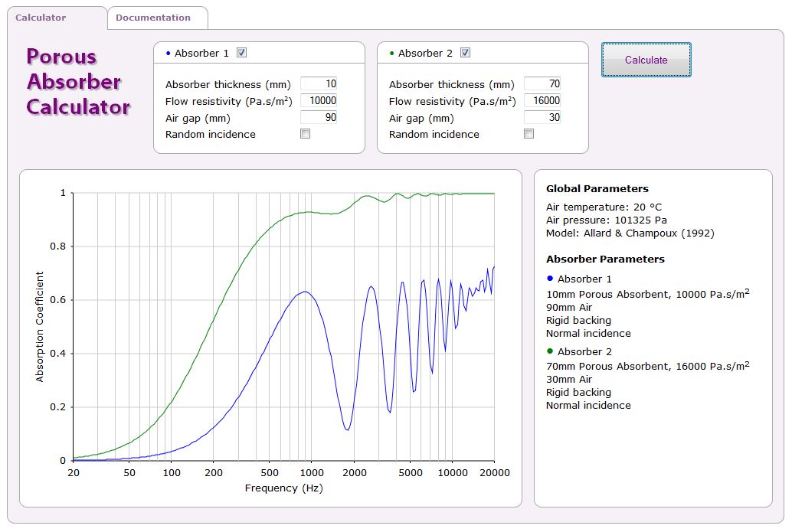
Task: Focus the Absorber 2 air gap field
Action: click(542, 118)
